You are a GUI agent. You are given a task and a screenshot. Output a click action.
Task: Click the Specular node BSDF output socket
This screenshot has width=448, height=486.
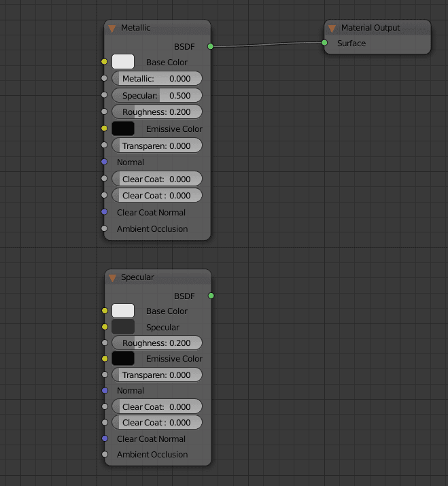tap(211, 296)
